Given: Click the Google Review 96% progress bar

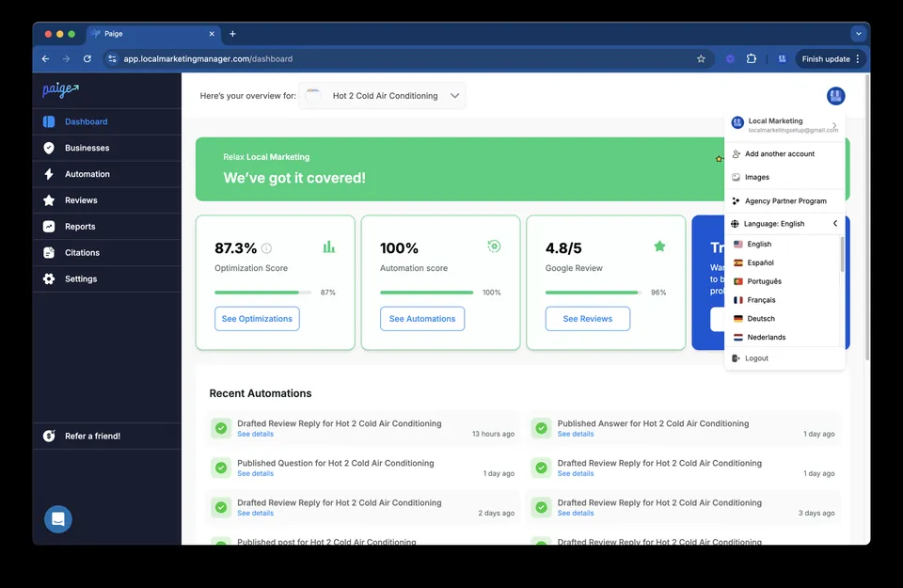Looking at the screenshot, I should [x=594, y=293].
